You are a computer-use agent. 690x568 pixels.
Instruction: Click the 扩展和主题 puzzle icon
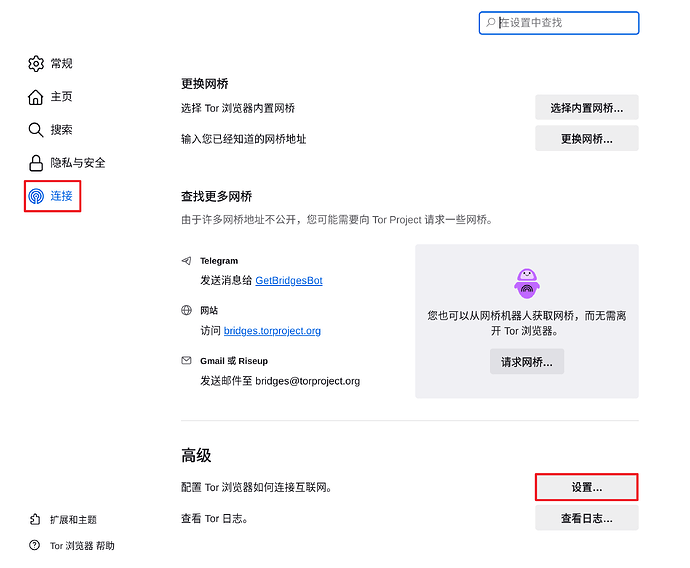(x=35, y=520)
